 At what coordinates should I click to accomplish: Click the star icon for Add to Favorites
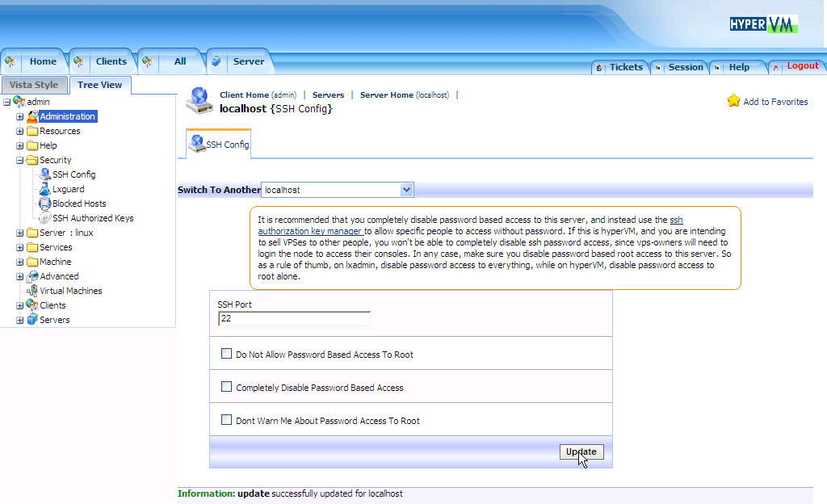[x=733, y=101]
